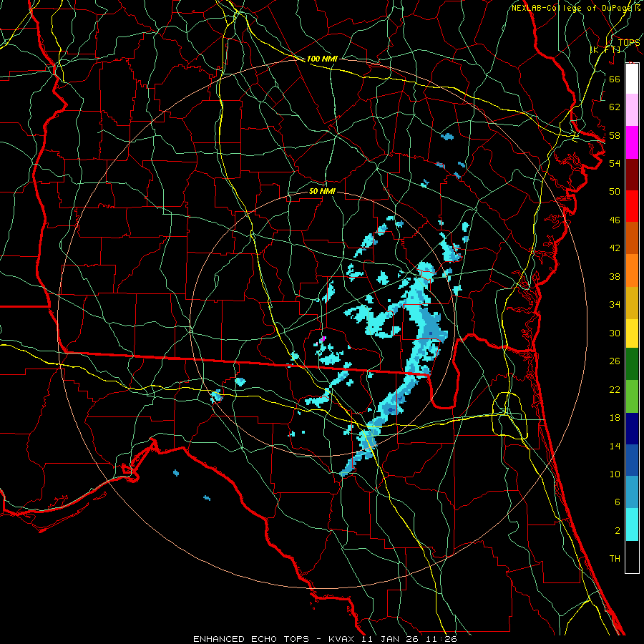Image resolution: width=644 pixels, height=644 pixels.
Task: Click the legend value "50"
Action: 615,191
